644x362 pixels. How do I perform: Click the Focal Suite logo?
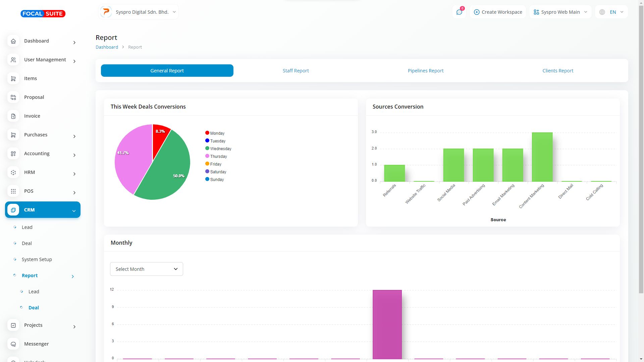[43, 14]
